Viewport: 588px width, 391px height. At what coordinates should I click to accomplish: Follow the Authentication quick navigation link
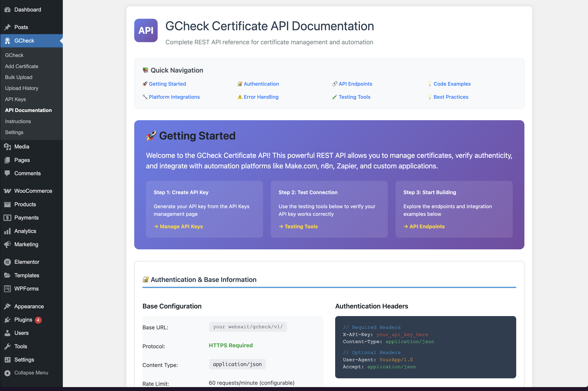pos(261,84)
